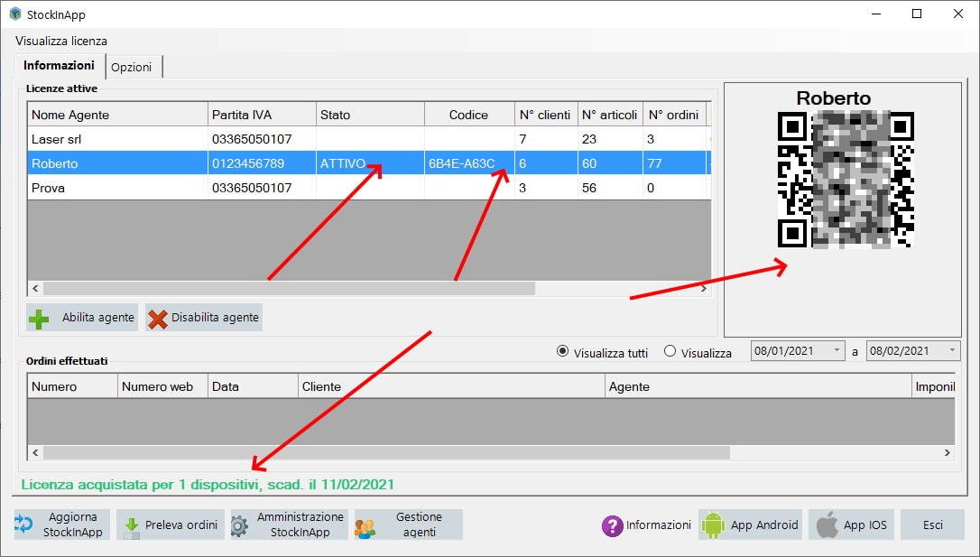Sort by the Nome Agente column header

point(117,115)
